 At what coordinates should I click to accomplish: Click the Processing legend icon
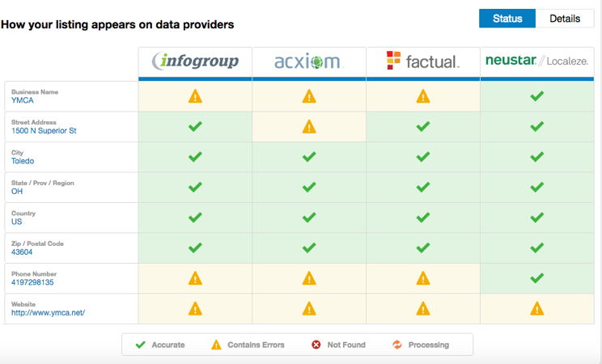point(397,345)
